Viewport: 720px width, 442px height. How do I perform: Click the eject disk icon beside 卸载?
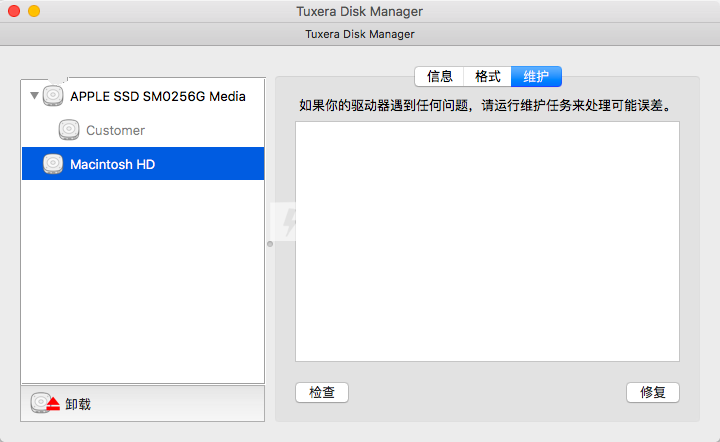coord(45,403)
